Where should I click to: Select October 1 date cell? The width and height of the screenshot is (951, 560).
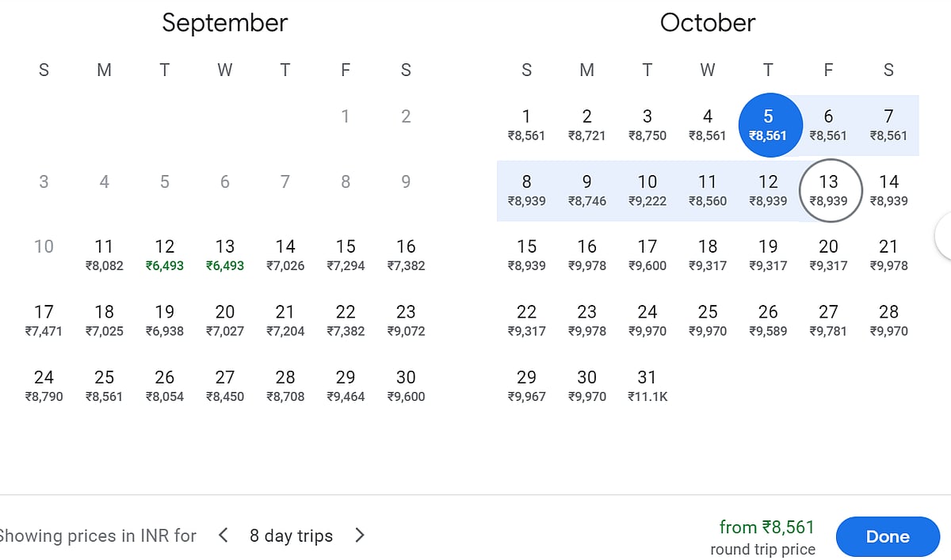pyautogui.click(x=526, y=125)
